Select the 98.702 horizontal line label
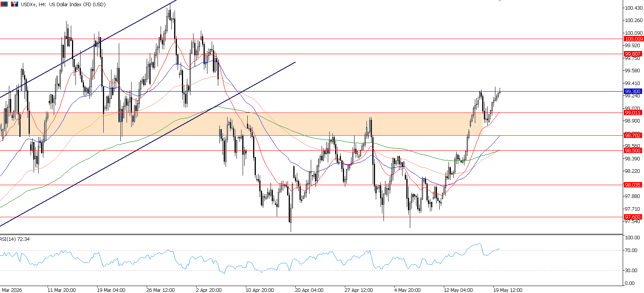644x293 pixels. pyautogui.click(x=632, y=136)
